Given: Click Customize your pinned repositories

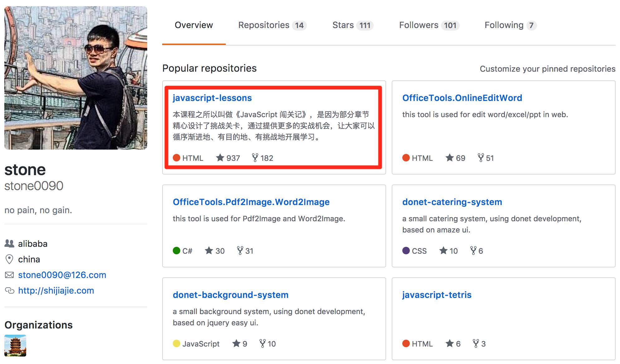Looking at the screenshot, I should (547, 69).
